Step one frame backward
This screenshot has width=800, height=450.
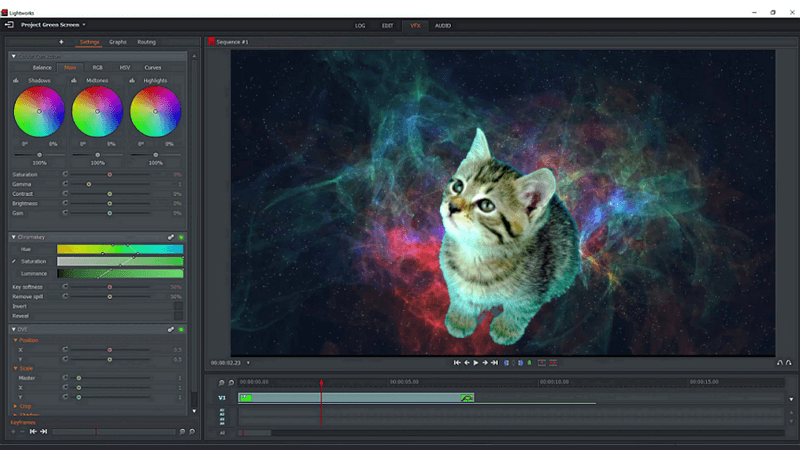click(467, 363)
